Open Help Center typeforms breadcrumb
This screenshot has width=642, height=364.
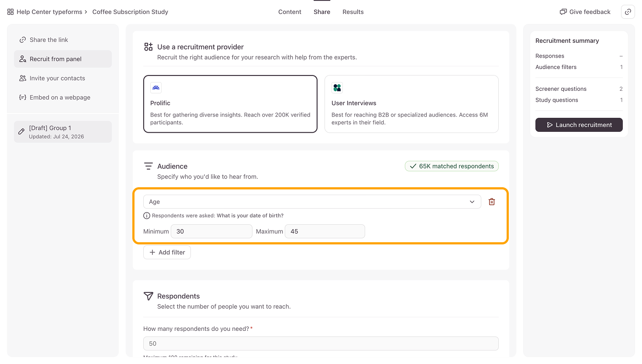pos(49,12)
